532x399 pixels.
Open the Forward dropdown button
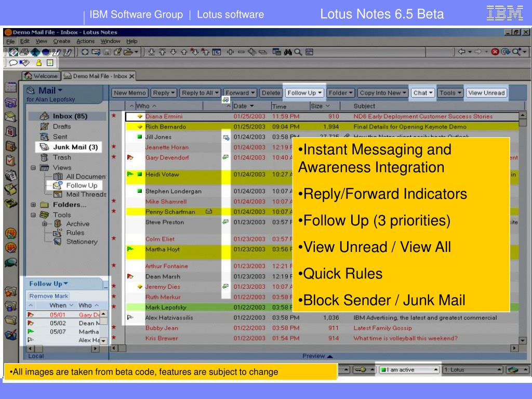click(x=240, y=93)
